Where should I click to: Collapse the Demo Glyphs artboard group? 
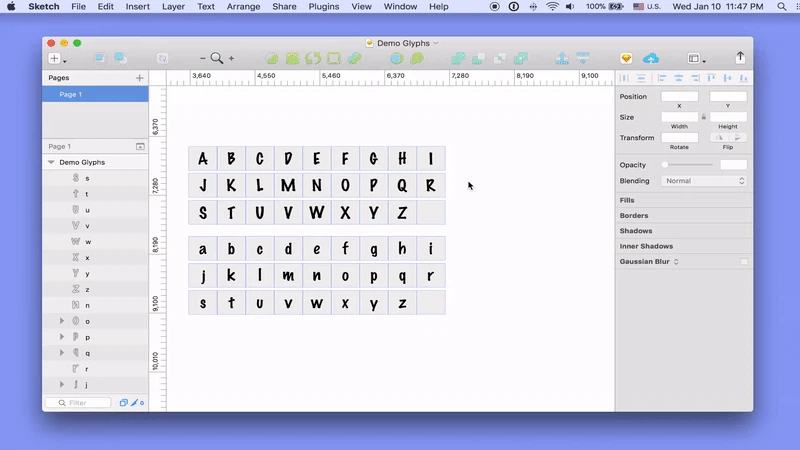pos(51,162)
